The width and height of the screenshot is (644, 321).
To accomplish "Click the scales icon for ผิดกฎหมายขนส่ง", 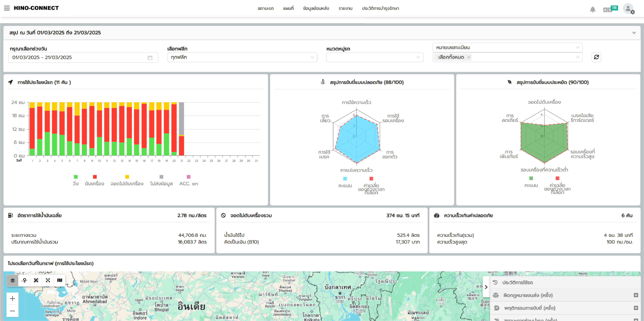I will point(495,295).
